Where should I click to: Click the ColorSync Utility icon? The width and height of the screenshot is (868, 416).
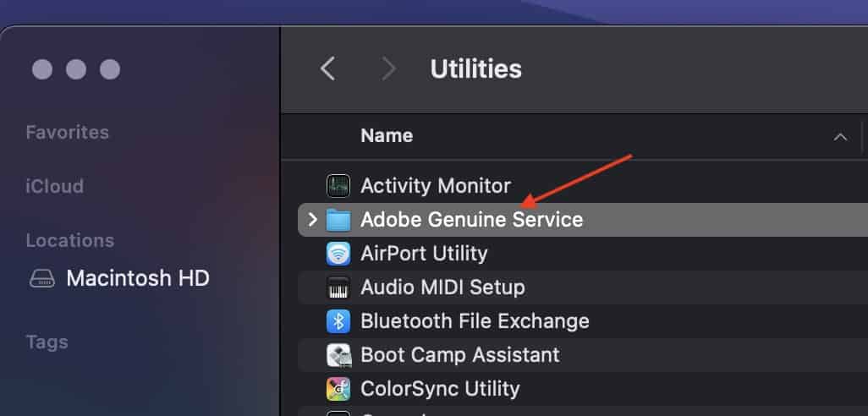click(338, 389)
